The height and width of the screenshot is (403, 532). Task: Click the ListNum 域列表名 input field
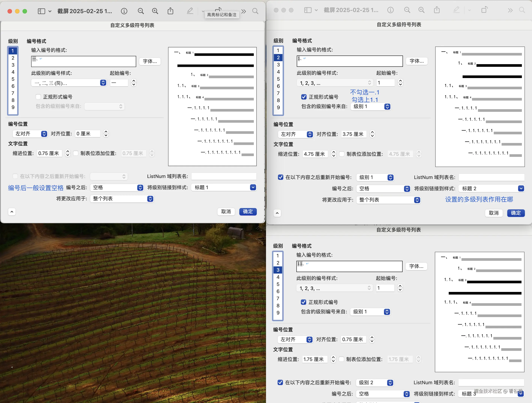pyautogui.click(x=224, y=176)
